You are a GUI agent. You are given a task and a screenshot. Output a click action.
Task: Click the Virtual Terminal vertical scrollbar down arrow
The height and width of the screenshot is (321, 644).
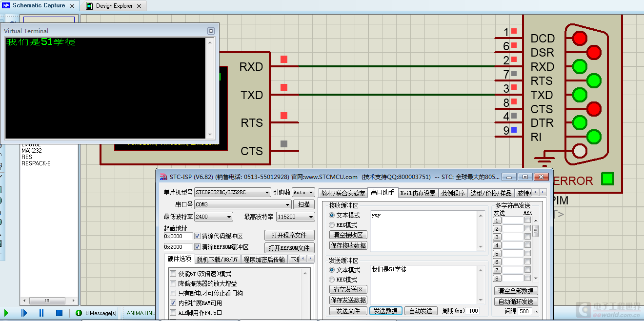(x=210, y=135)
